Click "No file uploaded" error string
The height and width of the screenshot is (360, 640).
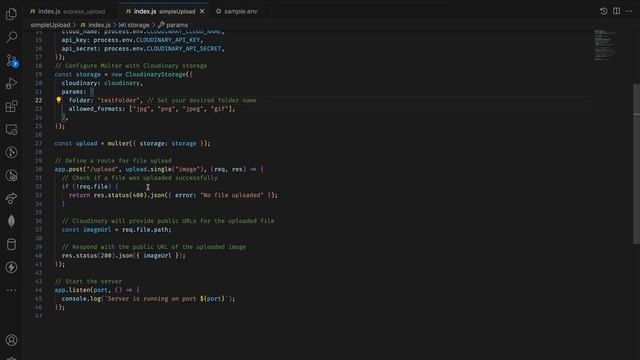pos(232,195)
